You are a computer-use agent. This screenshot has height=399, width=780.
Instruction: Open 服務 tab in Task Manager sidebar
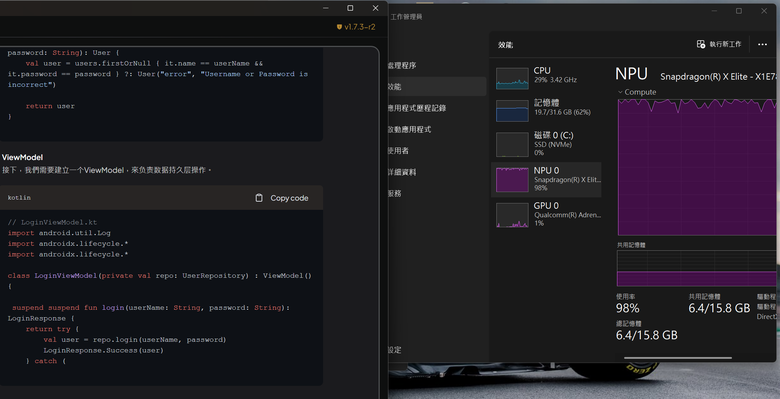pyautogui.click(x=394, y=194)
